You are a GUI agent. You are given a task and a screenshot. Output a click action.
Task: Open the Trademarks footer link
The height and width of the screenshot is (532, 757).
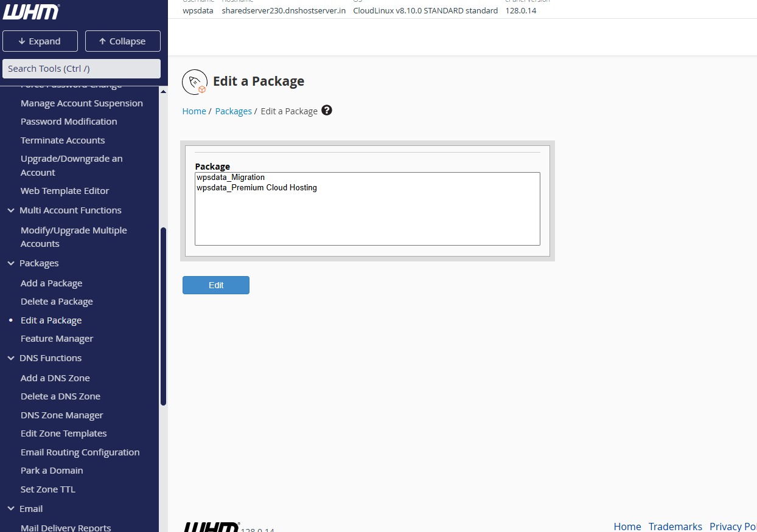pos(675,527)
